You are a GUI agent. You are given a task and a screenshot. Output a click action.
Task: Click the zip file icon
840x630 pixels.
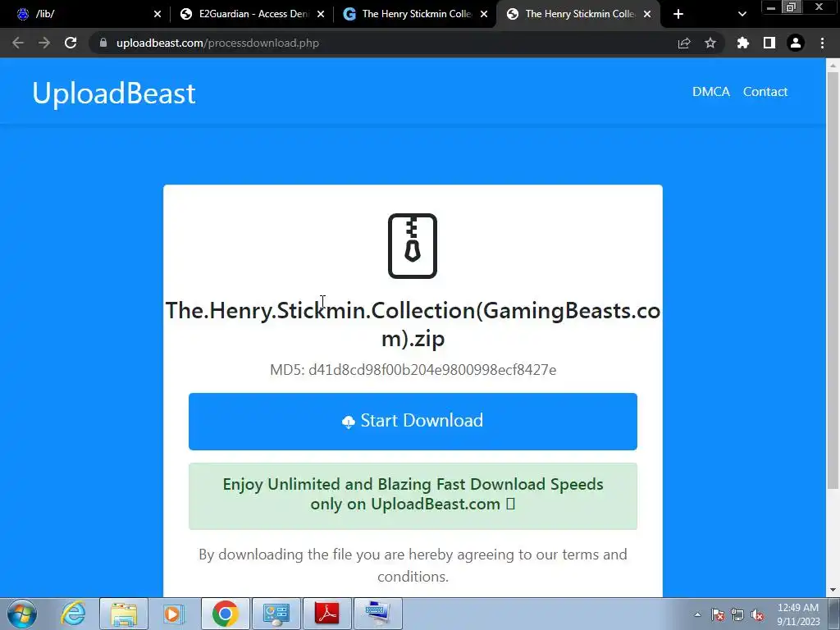pos(413,246)
